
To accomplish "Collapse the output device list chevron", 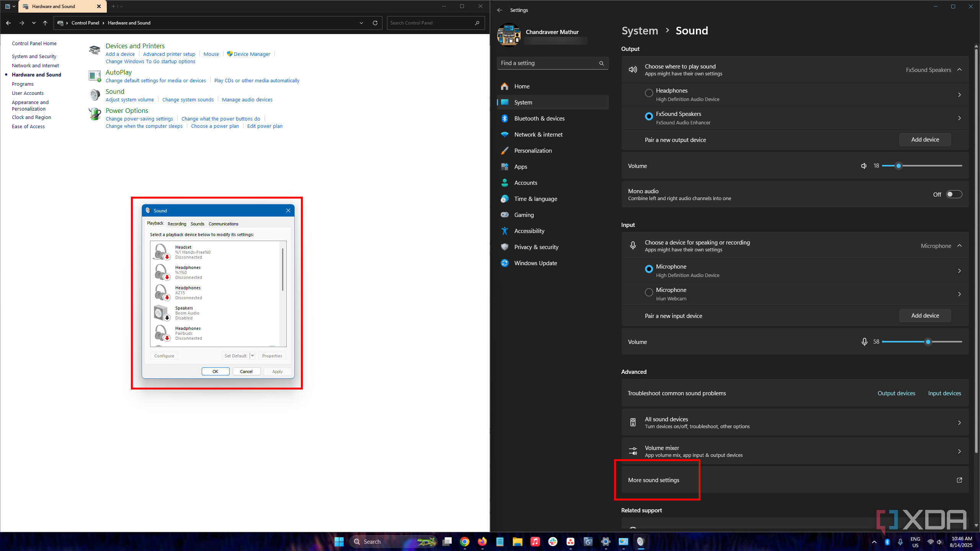I will (959, 70).
